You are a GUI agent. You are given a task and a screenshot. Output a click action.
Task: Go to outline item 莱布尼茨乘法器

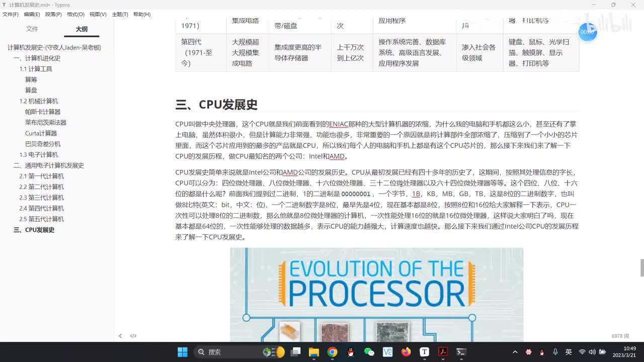point(46,122)
